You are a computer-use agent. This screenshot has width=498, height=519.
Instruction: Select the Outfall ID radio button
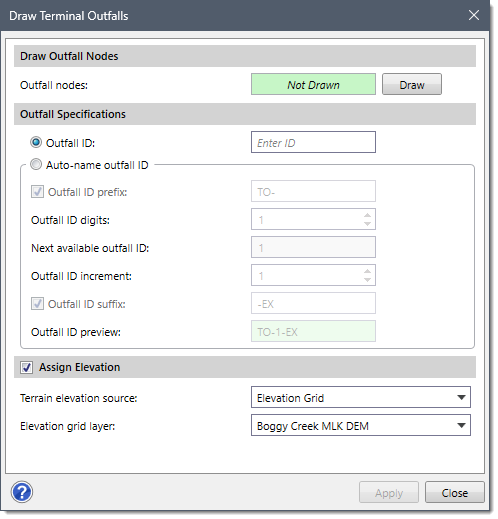coord(36,142)
